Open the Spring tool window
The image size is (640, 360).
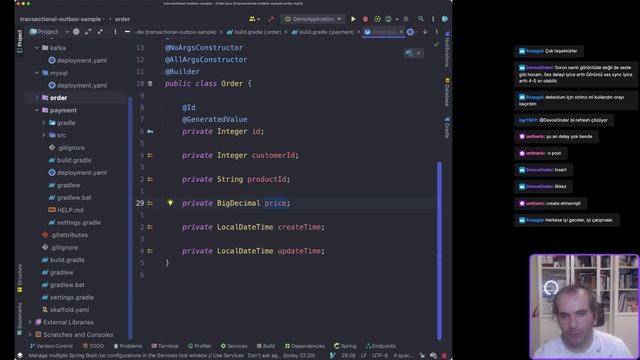click(345, 346)
